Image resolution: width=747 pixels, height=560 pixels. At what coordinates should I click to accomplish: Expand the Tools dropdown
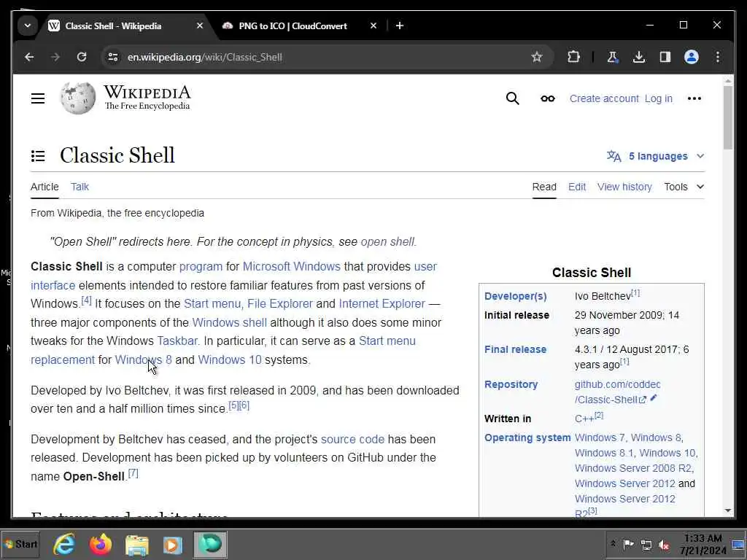click(x=684, y=187)
